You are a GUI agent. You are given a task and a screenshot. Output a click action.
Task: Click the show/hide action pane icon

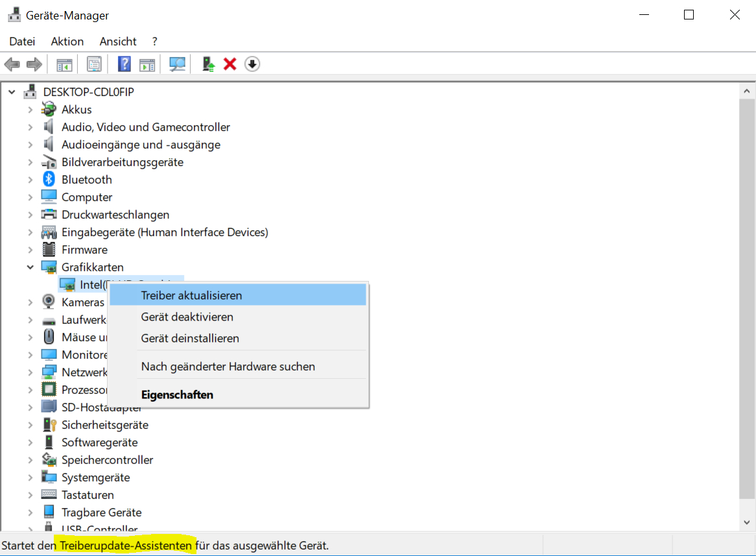point(148,64)
